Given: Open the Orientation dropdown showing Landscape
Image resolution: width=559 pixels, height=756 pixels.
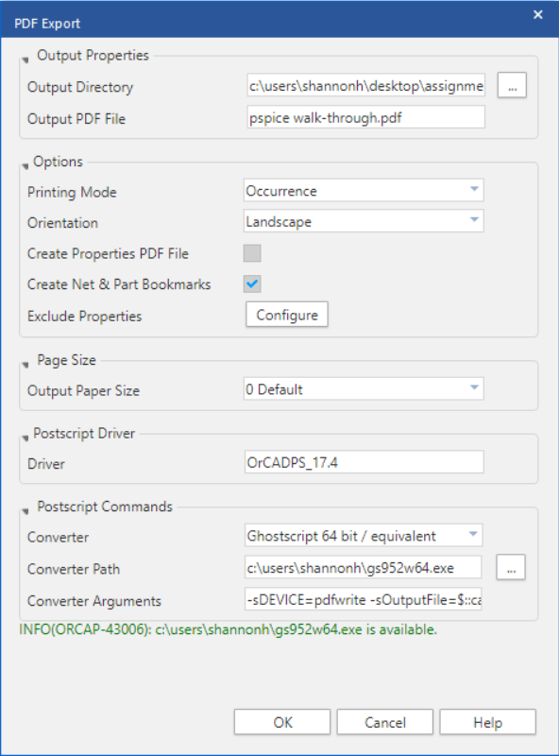Looking at the screenshot, I should 364,221.
